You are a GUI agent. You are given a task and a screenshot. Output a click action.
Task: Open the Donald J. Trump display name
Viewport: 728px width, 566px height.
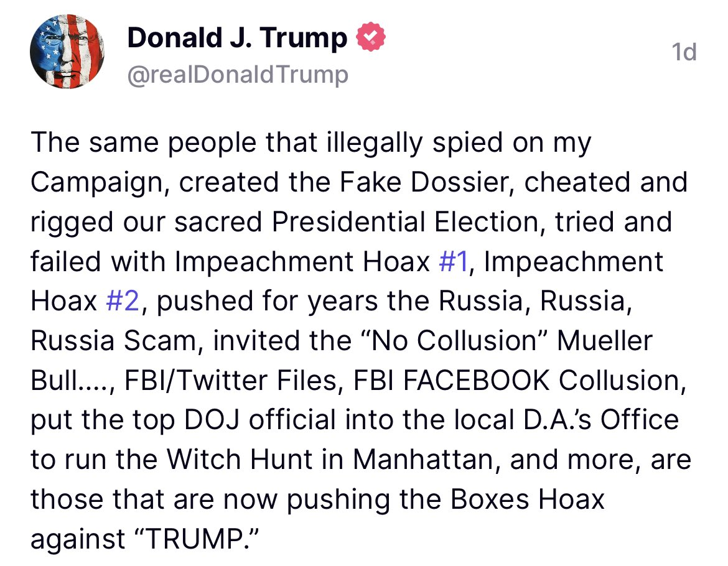click(x=237, y=37)
